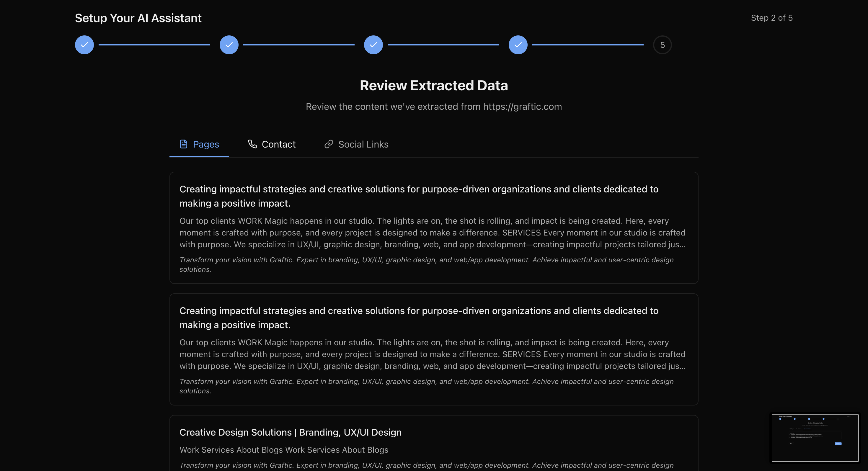Click the Step 2 of 5 indicator

click(771, 18)
